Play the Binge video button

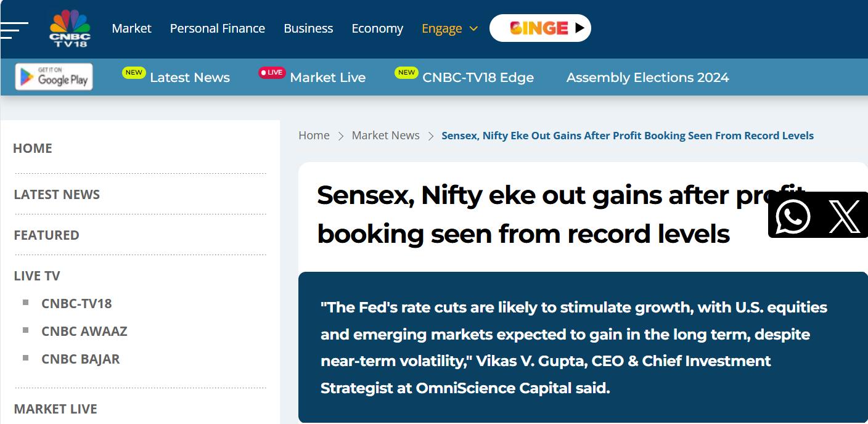pyautogui.click(x=540, y=28)
